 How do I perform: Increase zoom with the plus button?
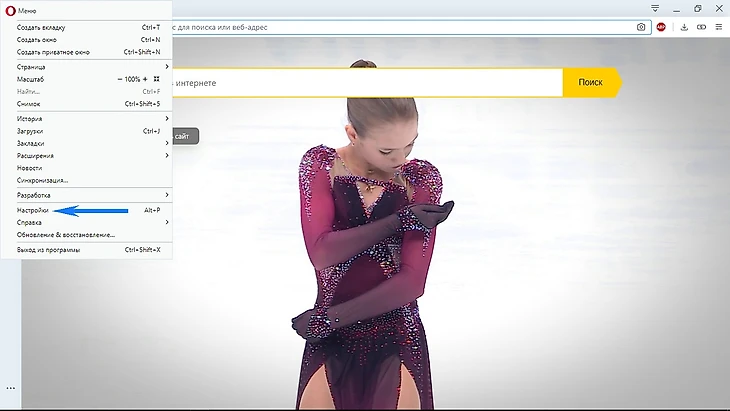(145, 79)
